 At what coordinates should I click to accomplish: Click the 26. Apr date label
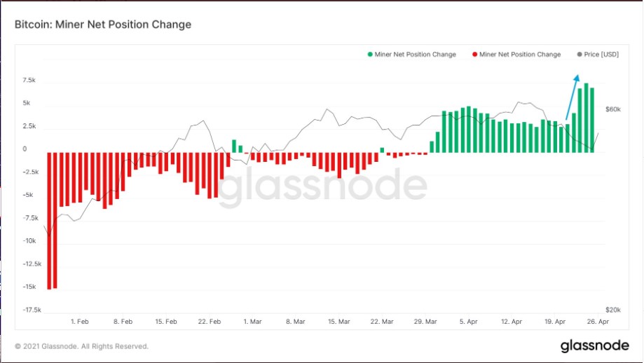598,321
